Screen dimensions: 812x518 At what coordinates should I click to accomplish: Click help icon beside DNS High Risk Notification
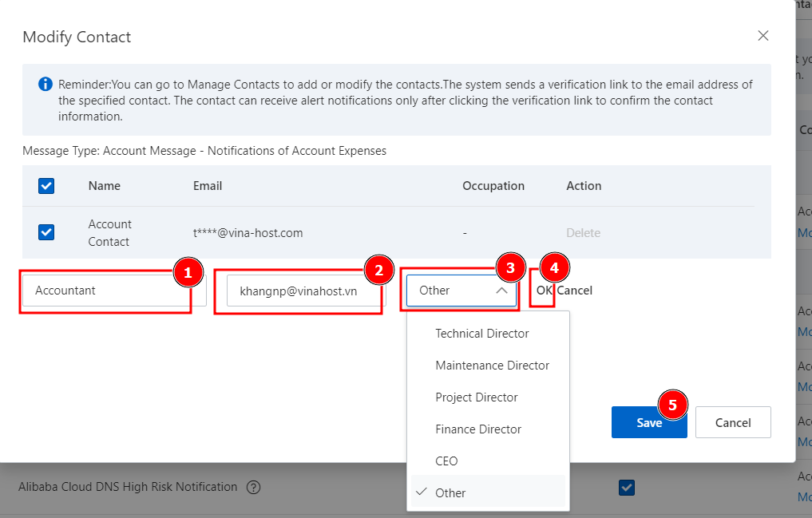pyautogui.click(x=254, y=487)
